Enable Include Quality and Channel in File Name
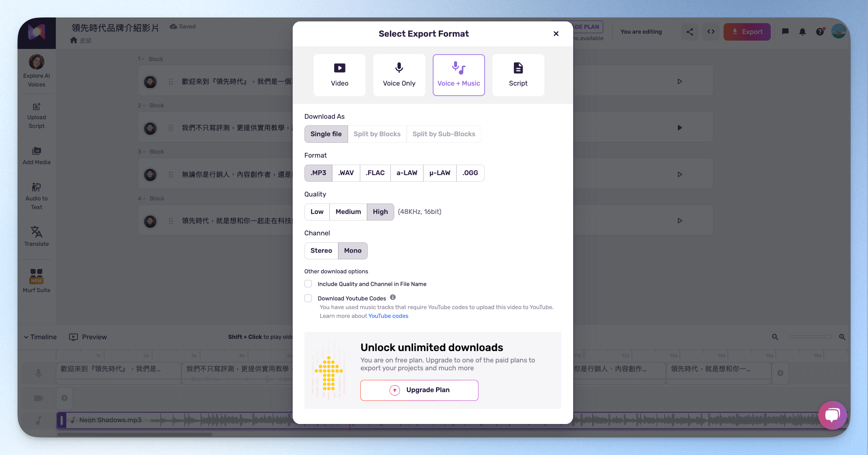Image resolution: width=868 pixels, height=455 pixels. tap(308, 284)
